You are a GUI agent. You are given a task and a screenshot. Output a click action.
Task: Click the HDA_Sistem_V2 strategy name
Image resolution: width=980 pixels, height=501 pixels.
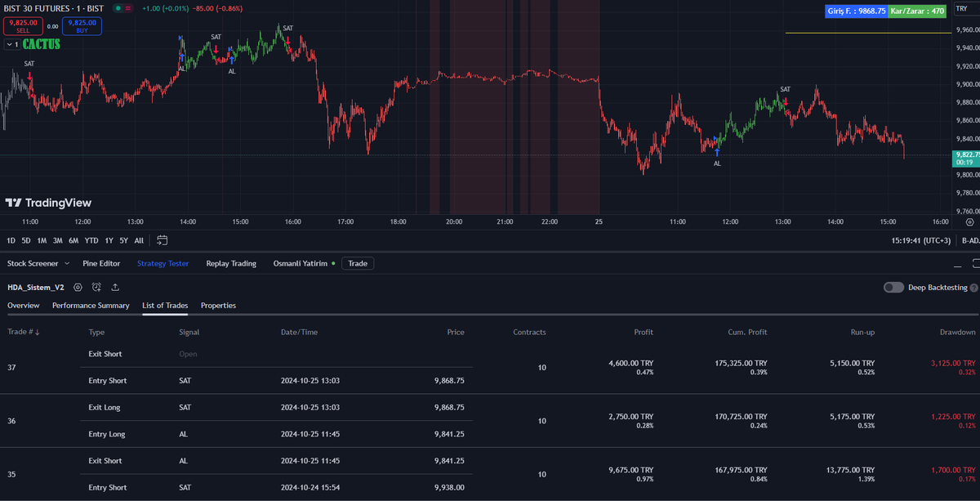35,288
